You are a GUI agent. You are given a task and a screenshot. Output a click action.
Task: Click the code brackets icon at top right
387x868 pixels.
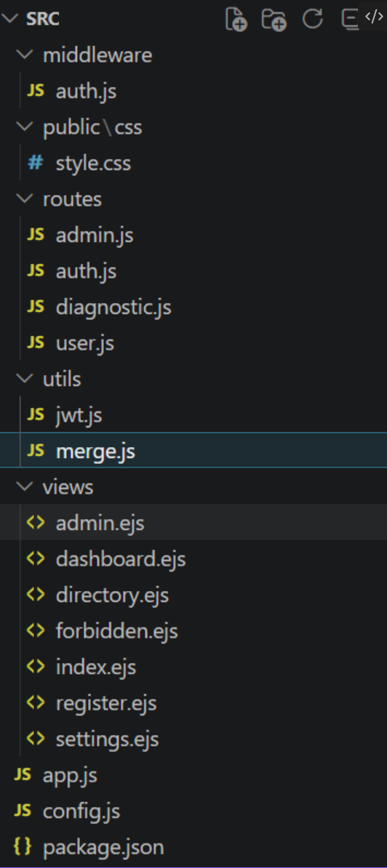tap(374, 17)
